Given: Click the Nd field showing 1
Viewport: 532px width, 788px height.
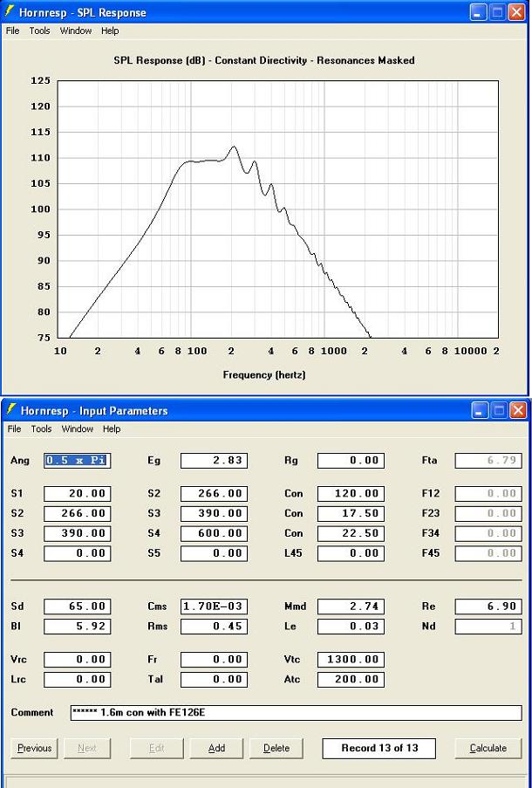Looking at the screenshot, I should point(488,627).
